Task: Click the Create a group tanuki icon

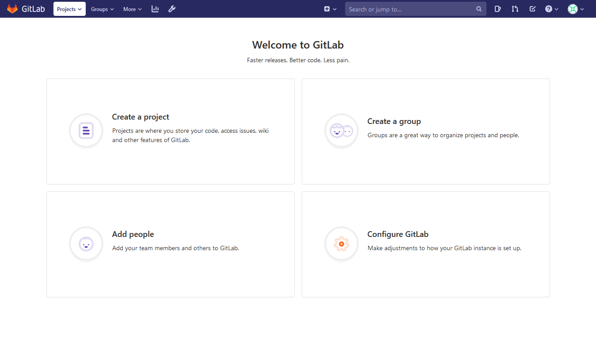Action: coord(341,131)
